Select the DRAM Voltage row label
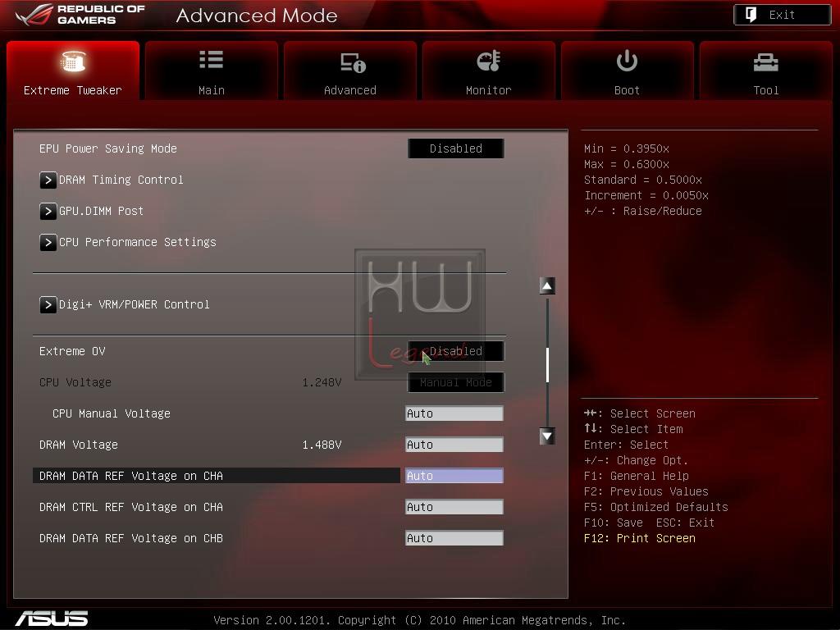The width and height of the screenshot is (840, 630). 79,445
